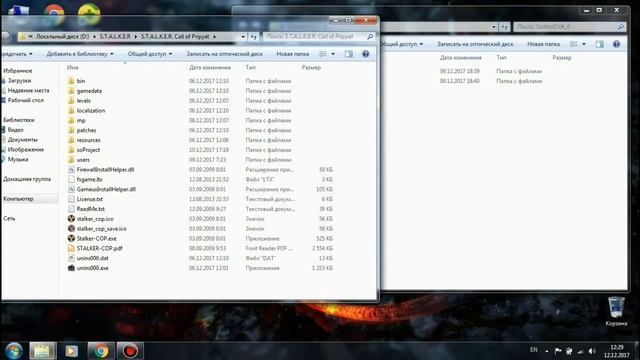The width and height of the screenshot is (640, 360).
Task: Sort by 'Размер' column in front window
Action: pyautogui.click(x=311, y=67)
